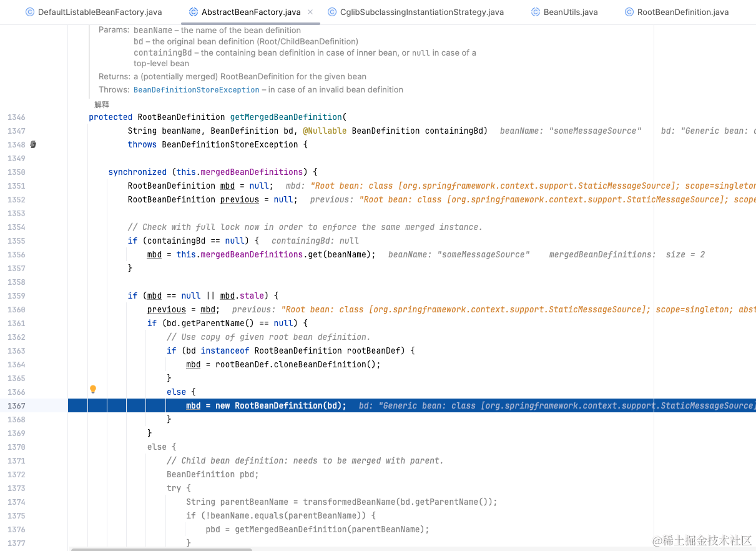Open the BeanUtils.java tab
This screenshot has width=756, height=551.
pyautogui.click(x=564, y=12)
